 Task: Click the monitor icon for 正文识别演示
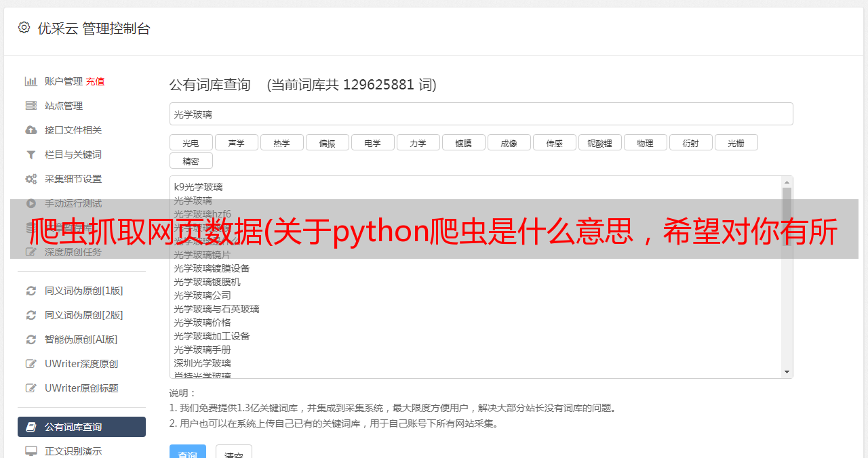point(31,451)
